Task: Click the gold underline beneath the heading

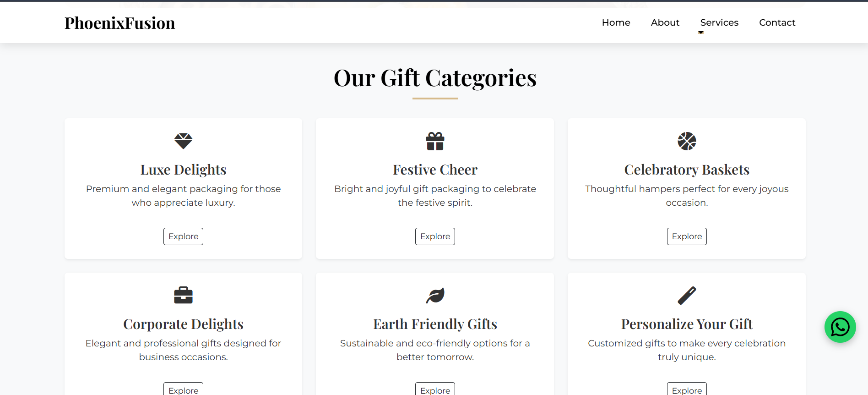Action: [435, 97]
